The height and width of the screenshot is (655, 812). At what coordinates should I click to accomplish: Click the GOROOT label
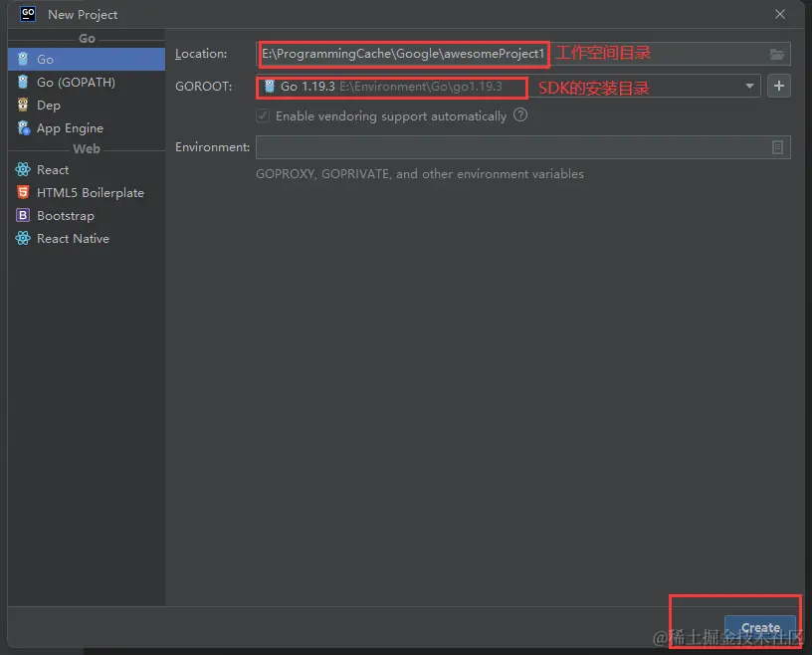204,86
